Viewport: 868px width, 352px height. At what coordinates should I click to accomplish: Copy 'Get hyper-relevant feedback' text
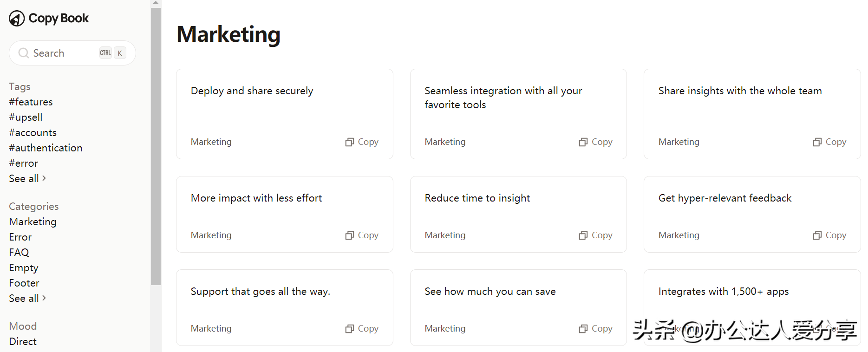(829, 235)
